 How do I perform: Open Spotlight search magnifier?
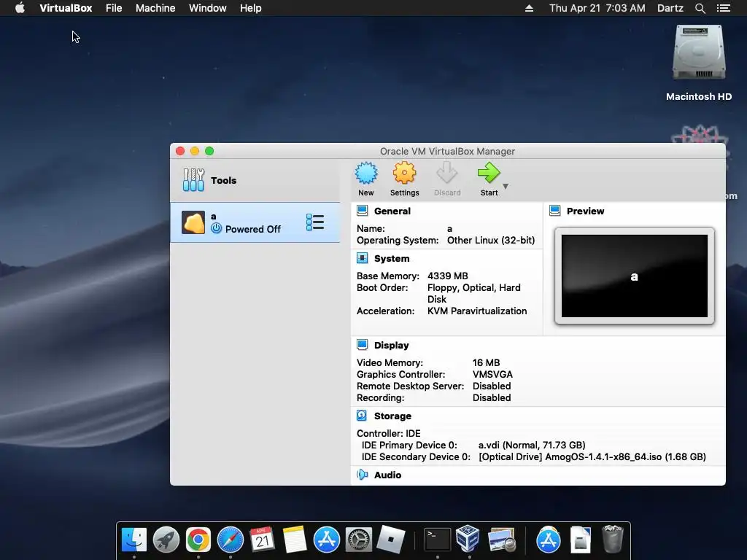(700, 8)
